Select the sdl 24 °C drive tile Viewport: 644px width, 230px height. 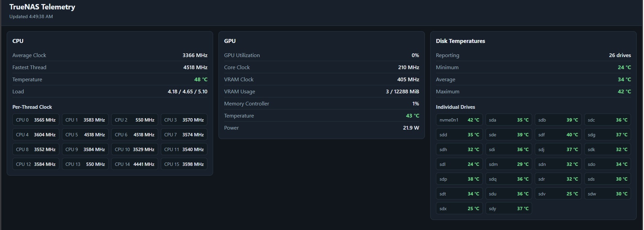click(459, 164)
